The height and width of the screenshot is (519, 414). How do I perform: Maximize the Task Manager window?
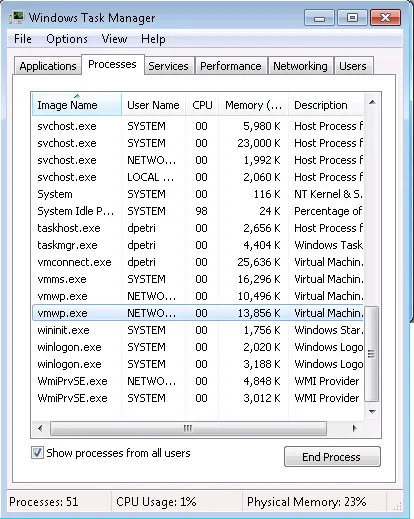pos(352,18)
